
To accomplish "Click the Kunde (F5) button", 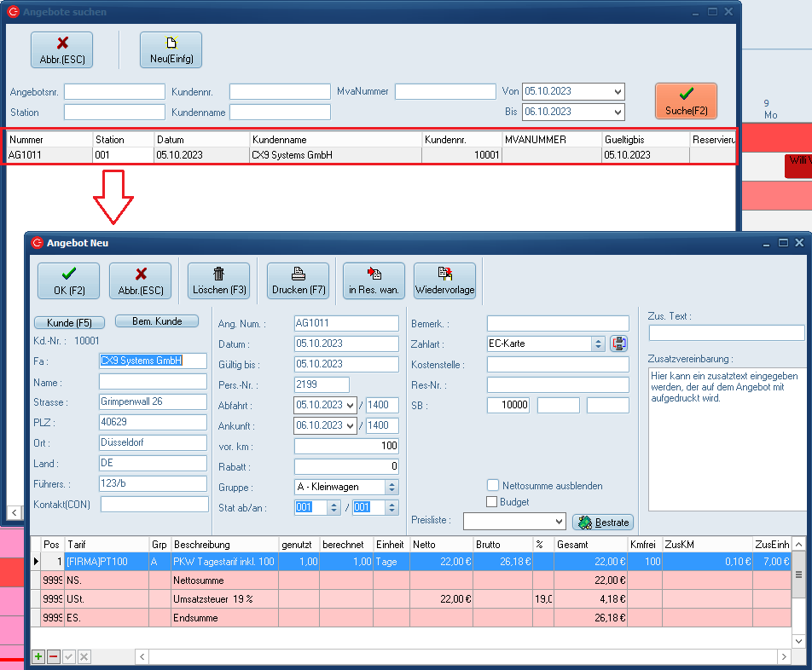I will (69, 322).
